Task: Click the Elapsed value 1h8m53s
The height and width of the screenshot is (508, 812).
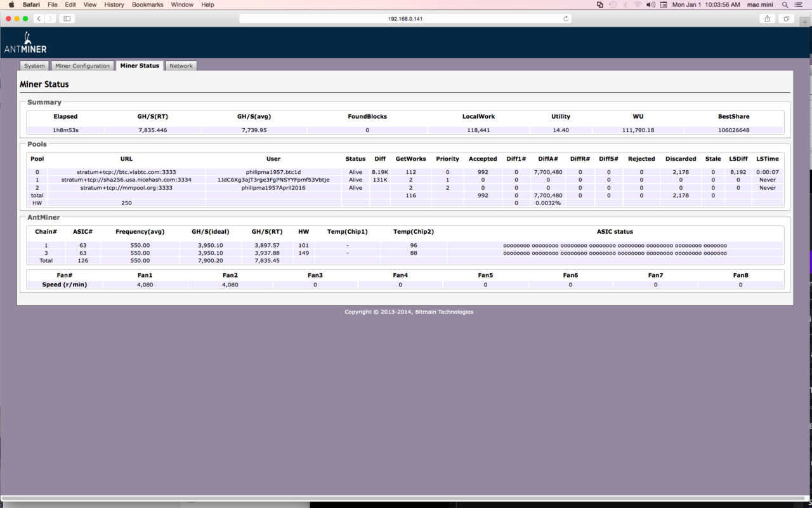Action: tap(65, 130)
